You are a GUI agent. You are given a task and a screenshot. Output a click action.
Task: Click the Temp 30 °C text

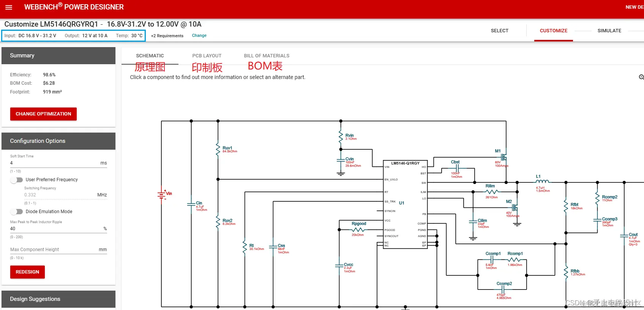129,36
